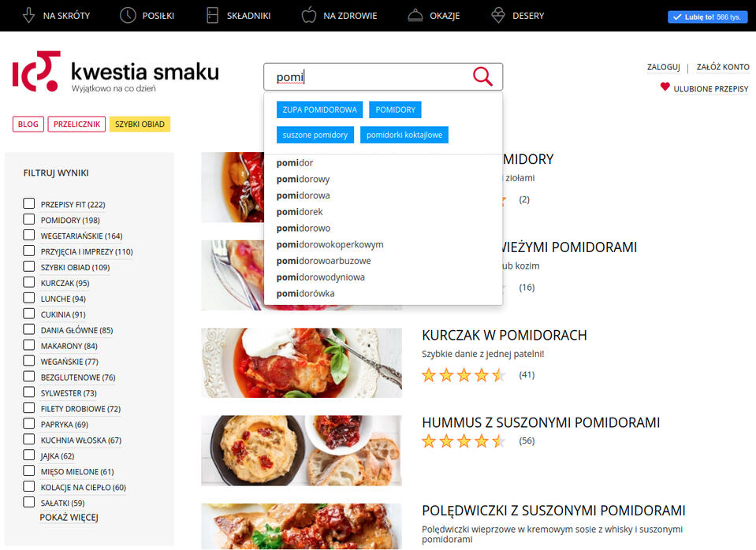The height and width of the screenshot is (550, 756).
Task: Click the blue Pomidory suggestion tag
Action: 396,110
